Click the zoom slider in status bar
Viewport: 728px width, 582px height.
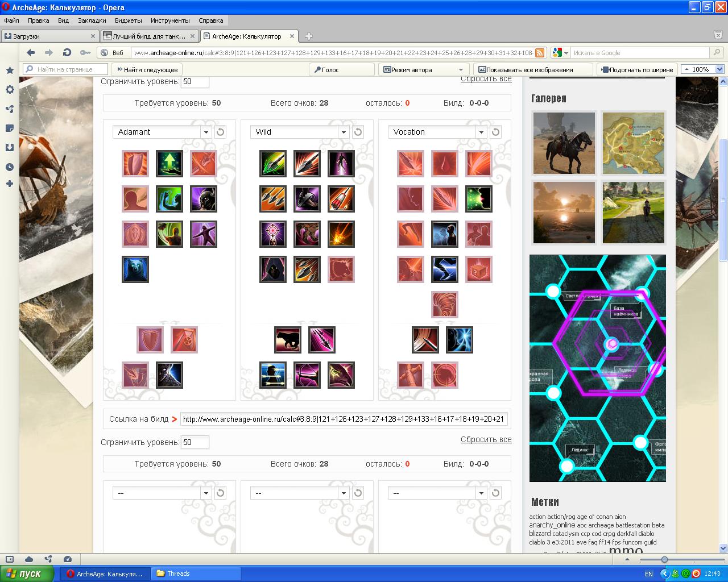[664, 560]
